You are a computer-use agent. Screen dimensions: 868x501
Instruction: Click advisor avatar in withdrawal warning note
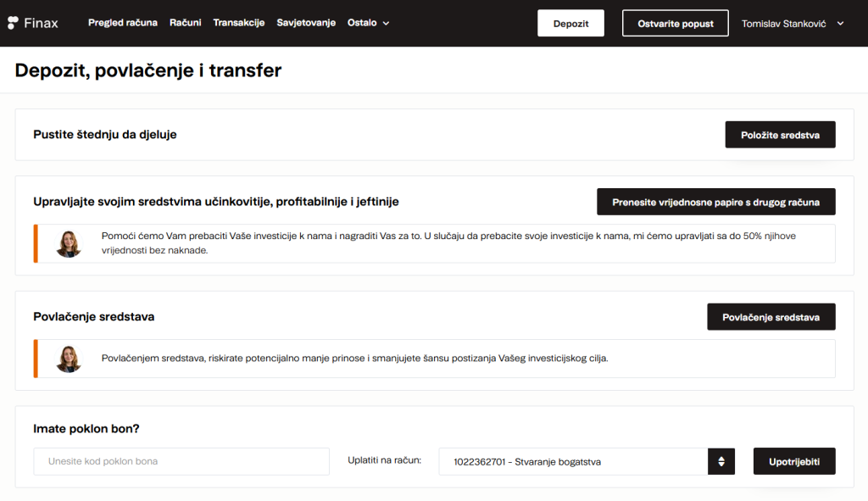tap(69, 359)
